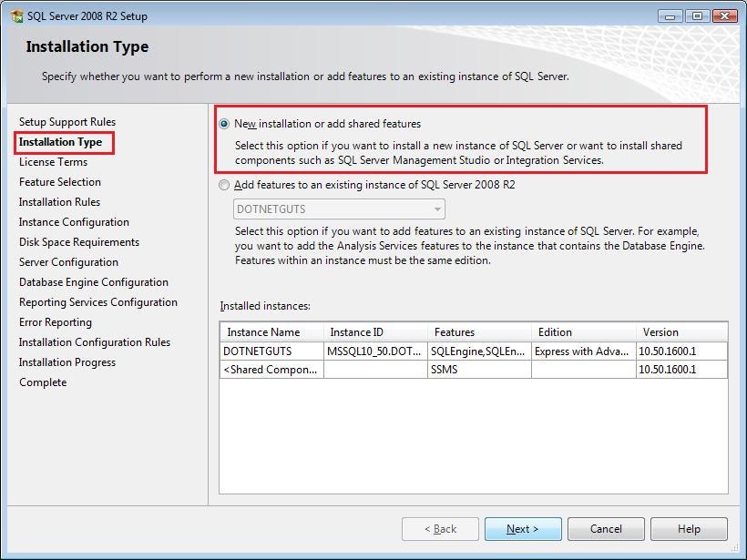Select Installation Type step in sidebar
The height and width of the screenshot is (560, 747).
pyautogui.click(x=60, y=142)
